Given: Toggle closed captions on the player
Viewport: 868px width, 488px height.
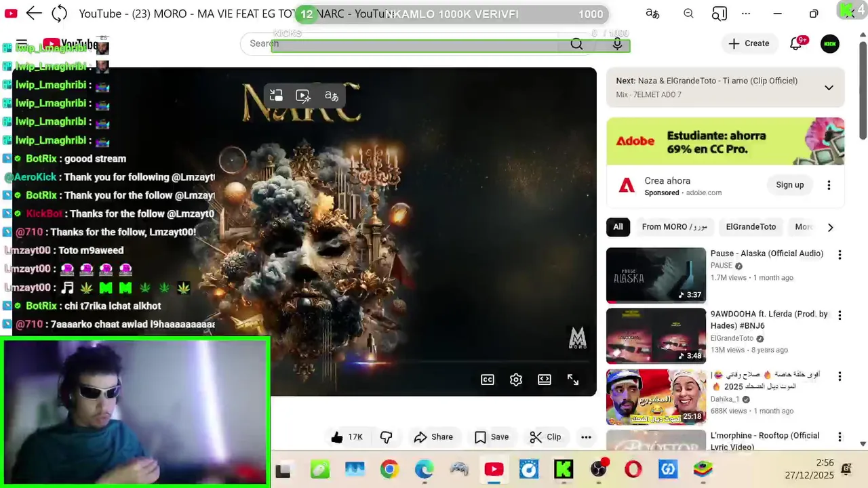Looking at the screenshot, I should click(488, 380).
